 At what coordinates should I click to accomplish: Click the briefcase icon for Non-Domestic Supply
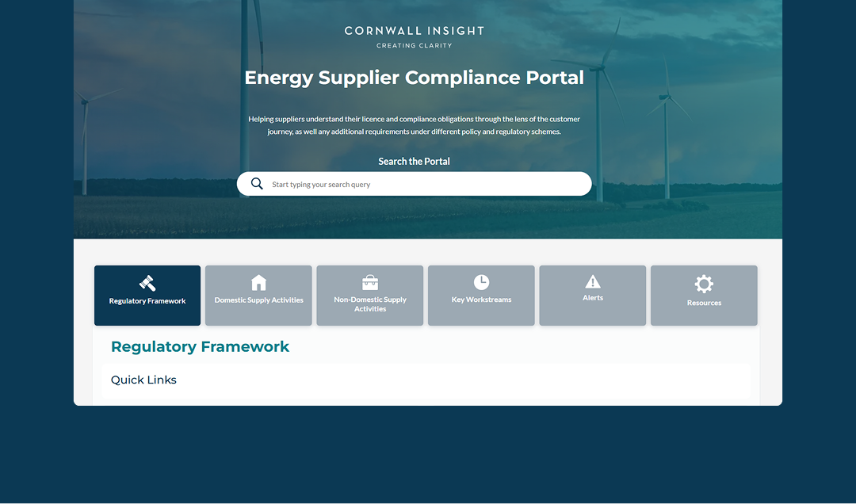pyautogui.click(x=370, y=282)
